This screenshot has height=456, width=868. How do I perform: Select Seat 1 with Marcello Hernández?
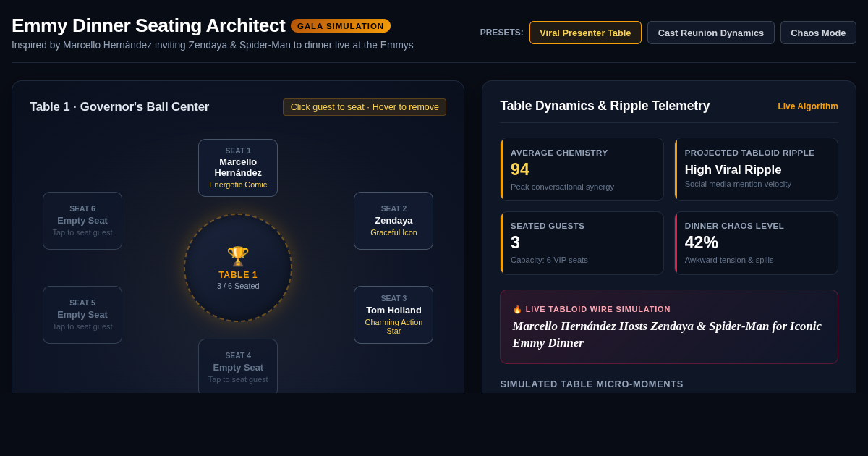click(x=238, y=168)
